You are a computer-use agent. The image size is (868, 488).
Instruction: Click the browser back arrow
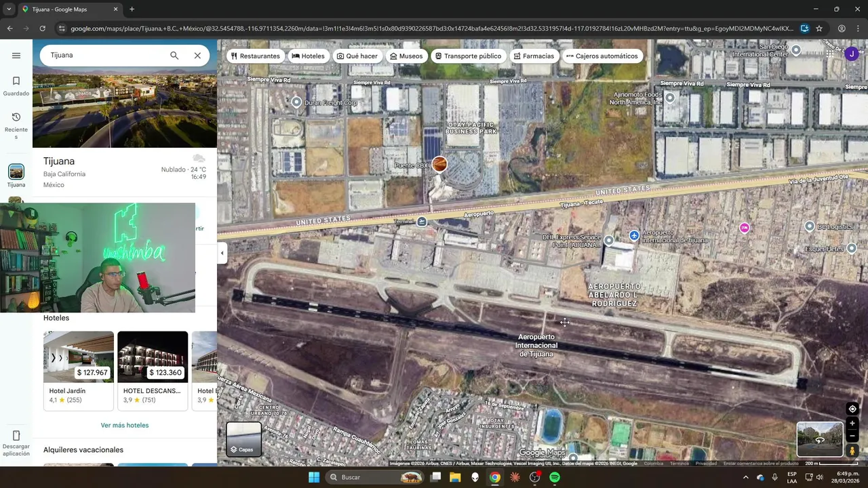tap(9, 28)
